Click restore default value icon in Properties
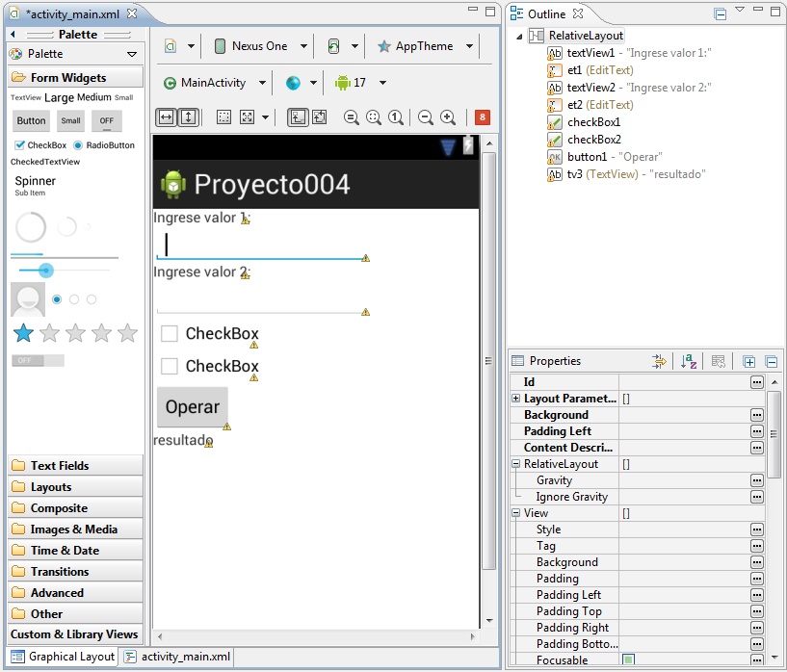Image resolution: width=787 pixels, height=672 pixels. (x=719, y=361)
